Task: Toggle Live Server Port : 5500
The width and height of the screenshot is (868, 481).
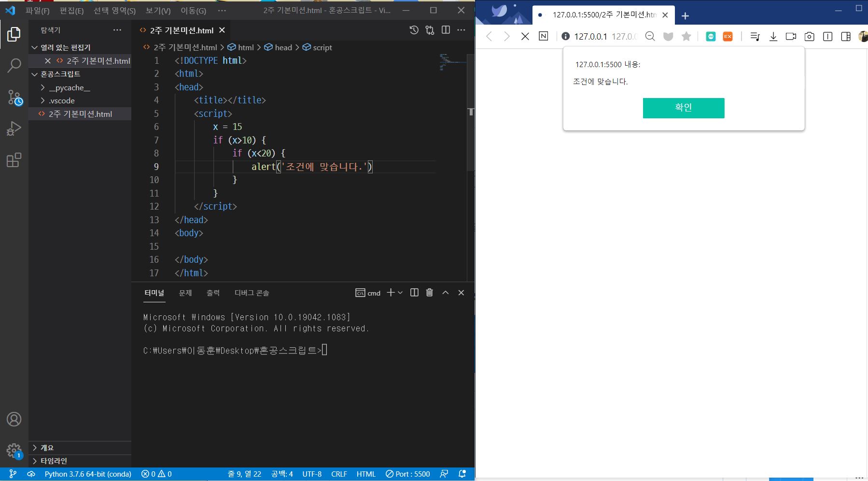Action: (408, 474)
